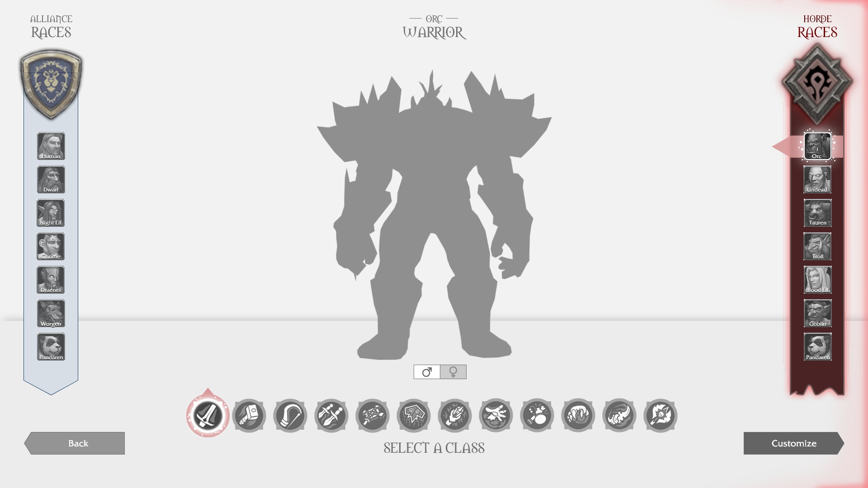Toggle male gender for Orc character
This screenshot has width=868, height=488.
(x=427, y=372)
